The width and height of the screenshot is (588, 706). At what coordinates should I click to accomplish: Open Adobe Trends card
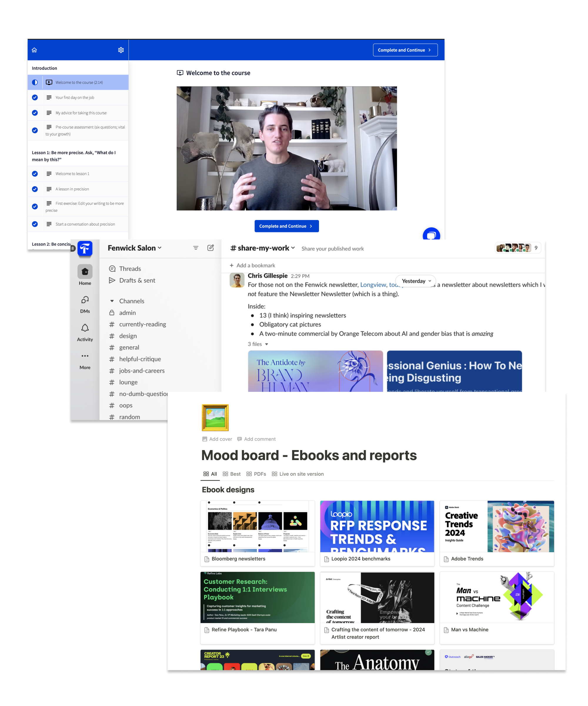coord(497,534)
